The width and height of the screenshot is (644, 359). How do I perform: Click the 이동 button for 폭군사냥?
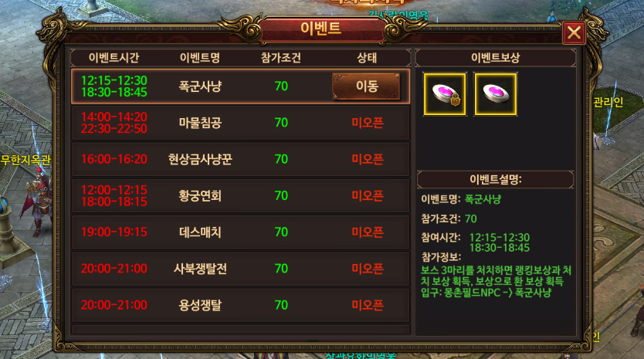click(366, 86)
